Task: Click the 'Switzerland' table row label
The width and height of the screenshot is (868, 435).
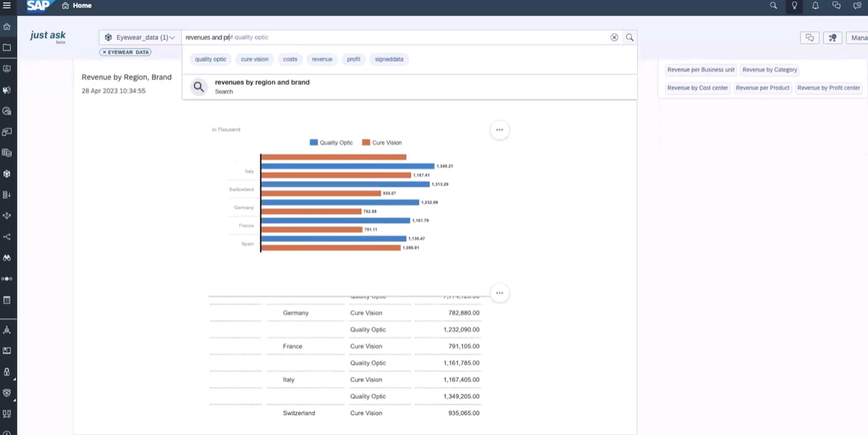Action: [299, 413]
